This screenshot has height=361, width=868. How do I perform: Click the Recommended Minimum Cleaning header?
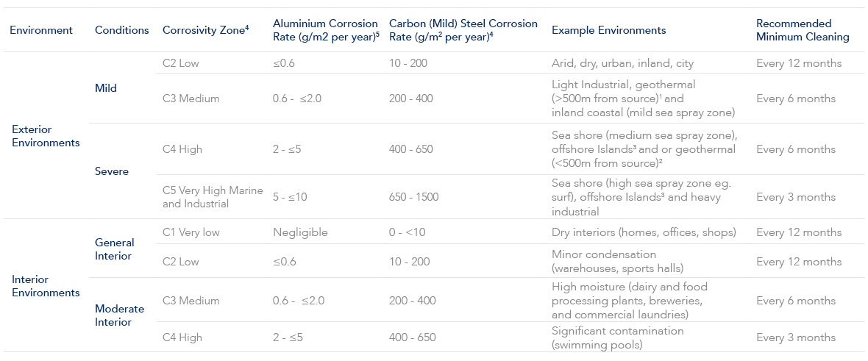[x=802, y=30]
